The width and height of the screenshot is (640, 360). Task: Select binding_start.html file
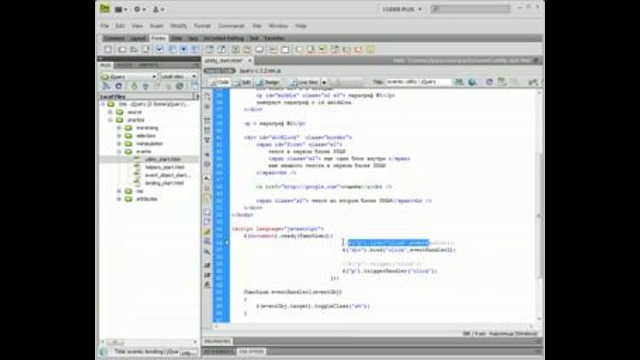click(x=164, y=183)
